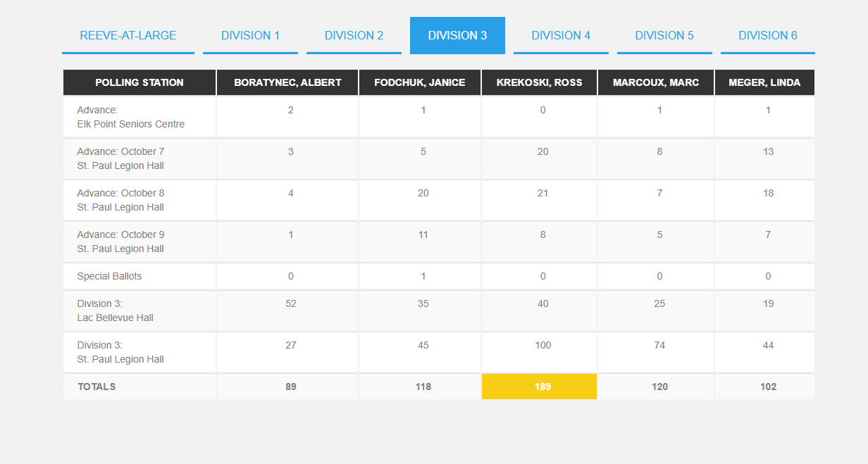Select the KREKOSKI, ROSS column header
The width and height of the screenshot is (868, 464).
(x=539, y=82)
